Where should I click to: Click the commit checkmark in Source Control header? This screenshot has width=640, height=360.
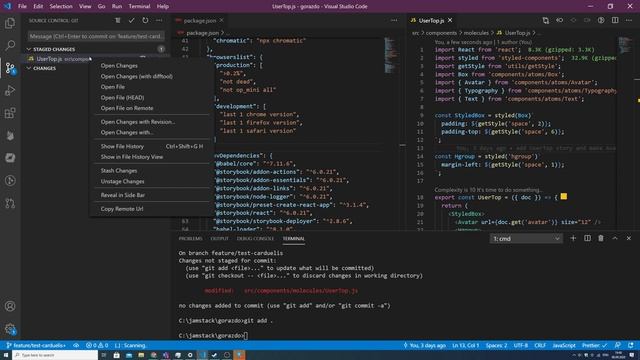131,20
